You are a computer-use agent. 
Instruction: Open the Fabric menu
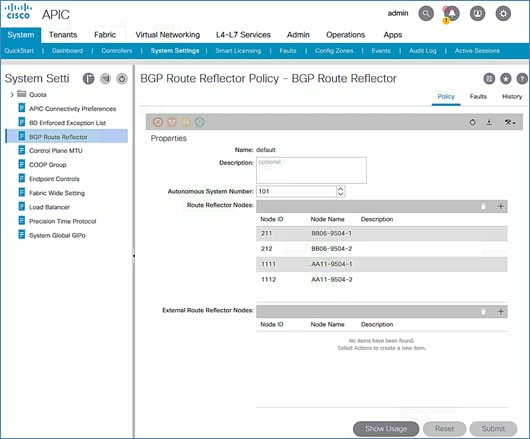coord(105,35)
